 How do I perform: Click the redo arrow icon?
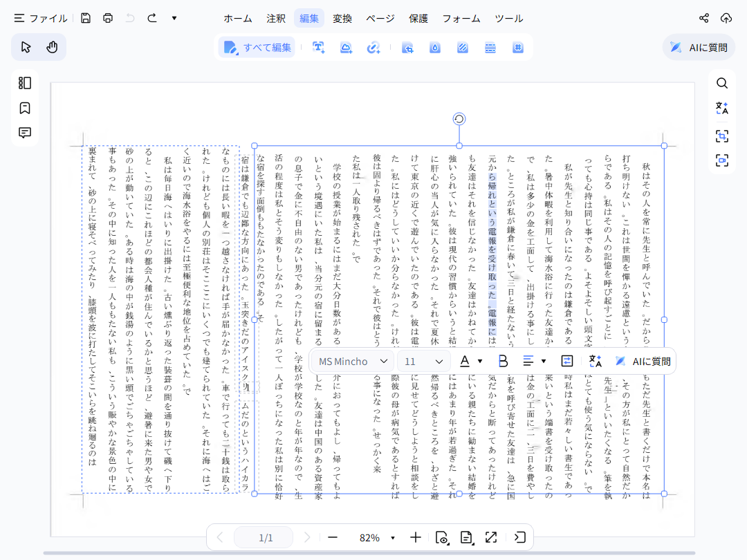point(152,18)
